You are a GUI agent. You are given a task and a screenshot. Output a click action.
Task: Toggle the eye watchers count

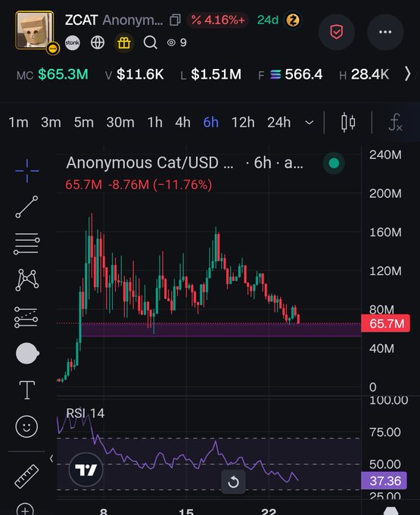(x=177, y=42)
